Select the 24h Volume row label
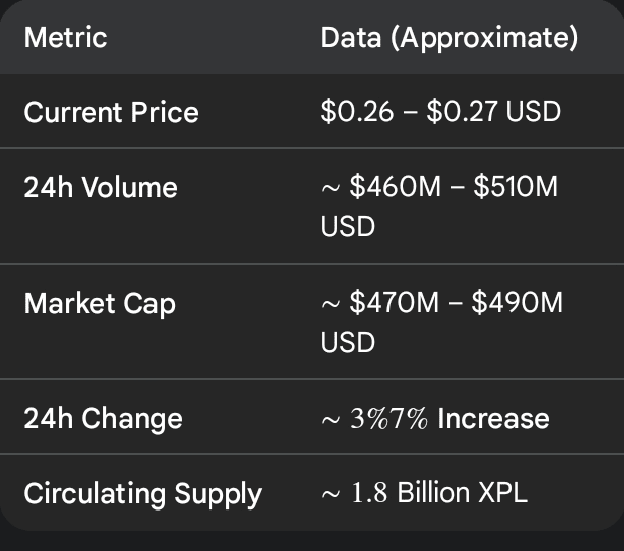 pyautogui.click(x=100, y=187)
